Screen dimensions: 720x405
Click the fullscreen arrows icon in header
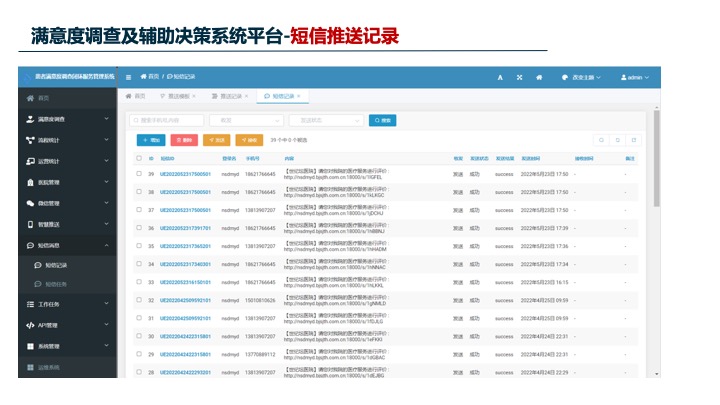(519, 78)
